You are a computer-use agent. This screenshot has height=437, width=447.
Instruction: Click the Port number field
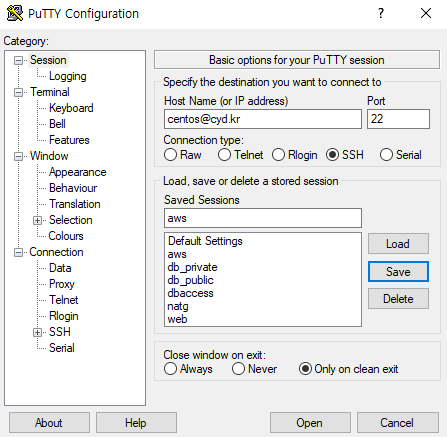point(398,119)
